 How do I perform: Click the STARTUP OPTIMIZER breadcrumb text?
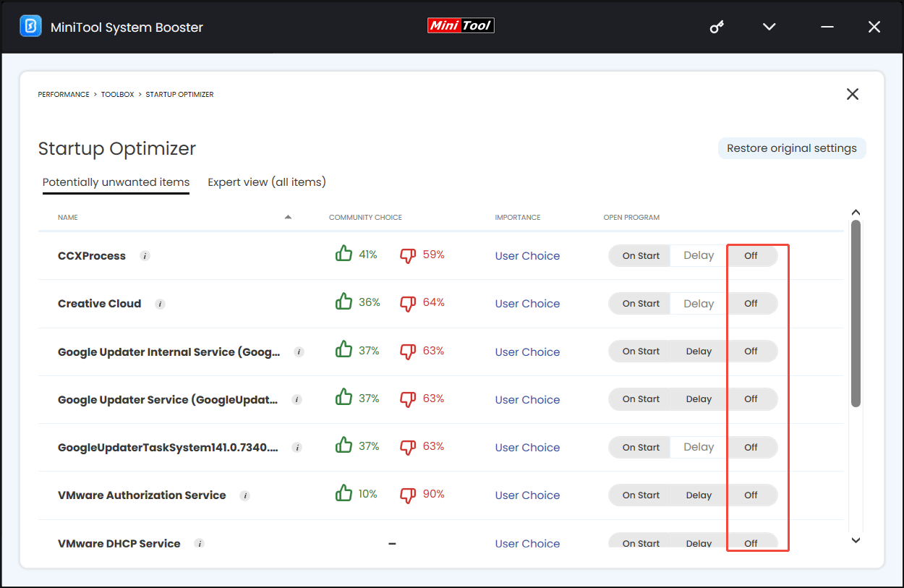click(179, 95)
